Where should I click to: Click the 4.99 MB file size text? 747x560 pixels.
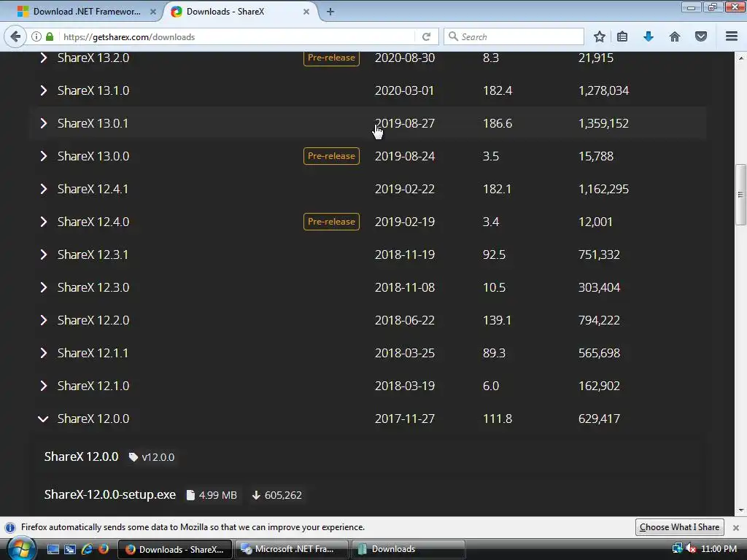click(x=217, y=495)
